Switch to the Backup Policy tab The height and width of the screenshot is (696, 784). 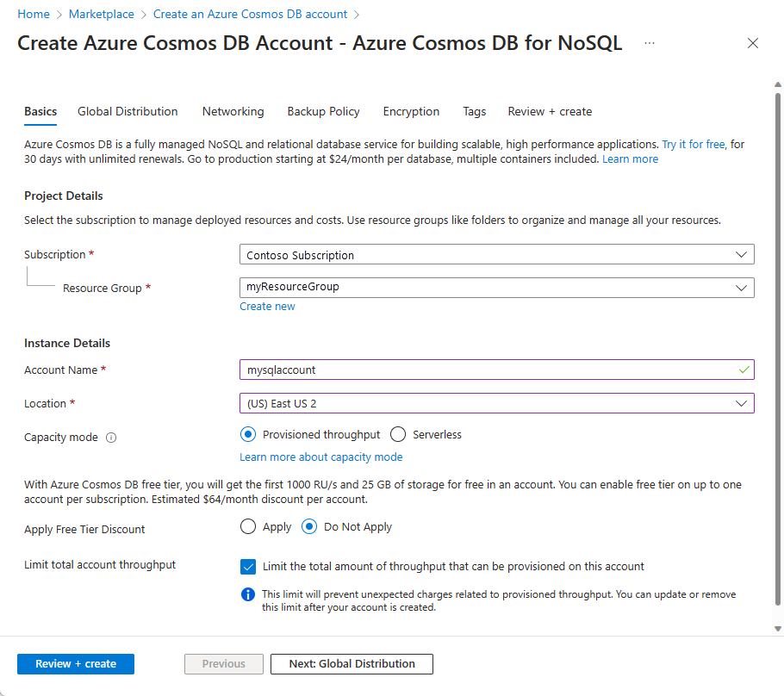(323, 111)
